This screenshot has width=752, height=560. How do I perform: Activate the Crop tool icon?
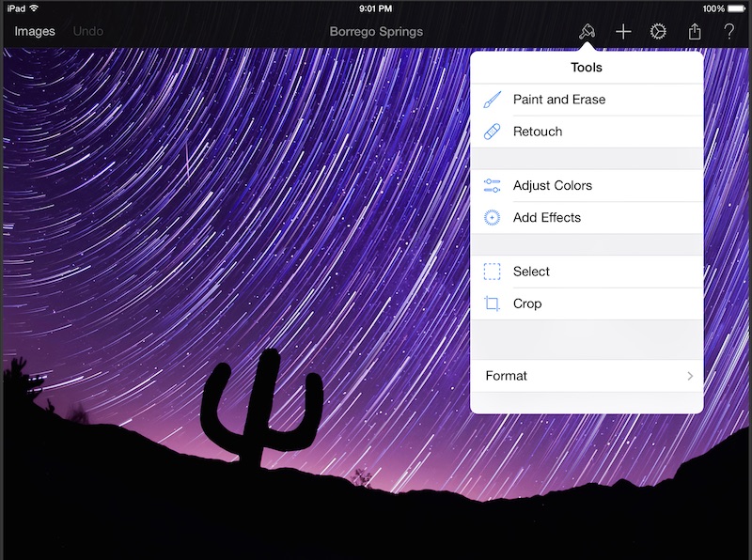[x=493, y=303]
